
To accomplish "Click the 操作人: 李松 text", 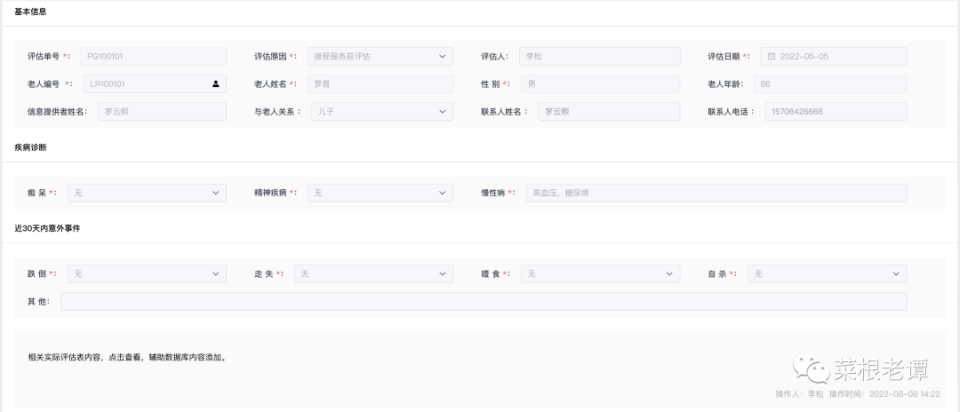I will pos(800,394).
